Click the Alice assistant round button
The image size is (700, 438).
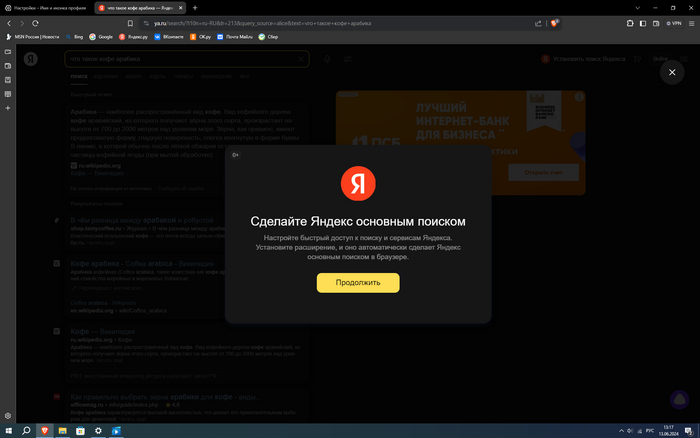[x=679, y=400]
